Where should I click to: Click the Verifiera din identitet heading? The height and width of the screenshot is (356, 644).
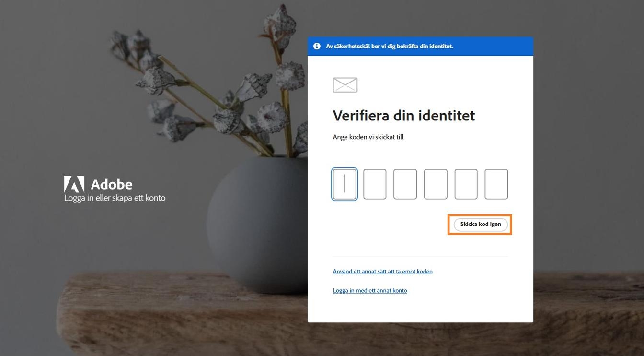403,115
